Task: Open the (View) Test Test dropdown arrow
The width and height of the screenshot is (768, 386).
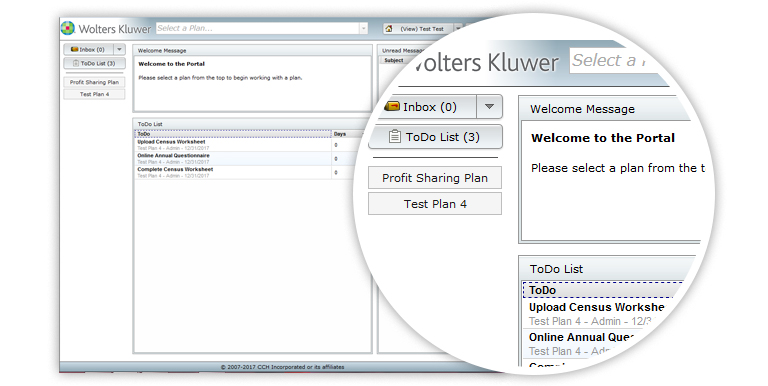Action: [458, 29]
